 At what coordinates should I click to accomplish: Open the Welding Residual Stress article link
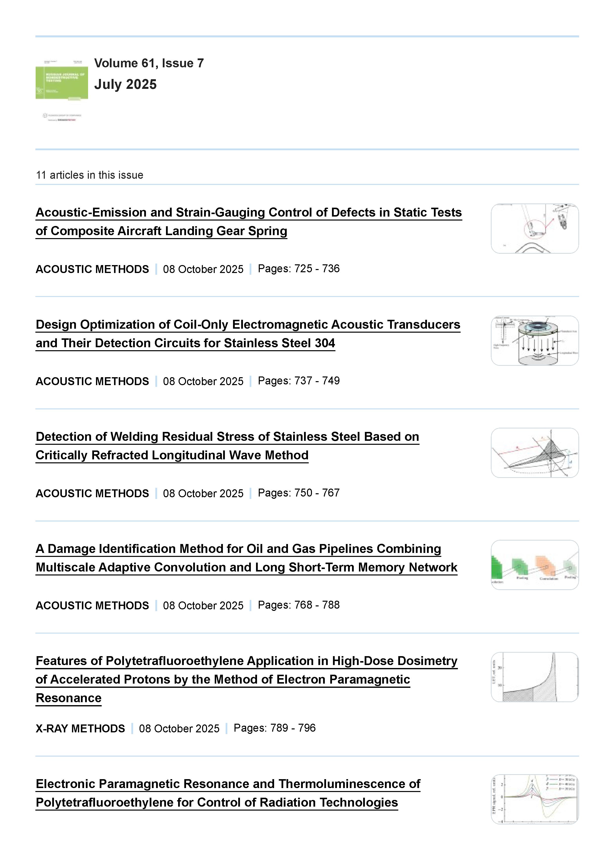(227, 437)
